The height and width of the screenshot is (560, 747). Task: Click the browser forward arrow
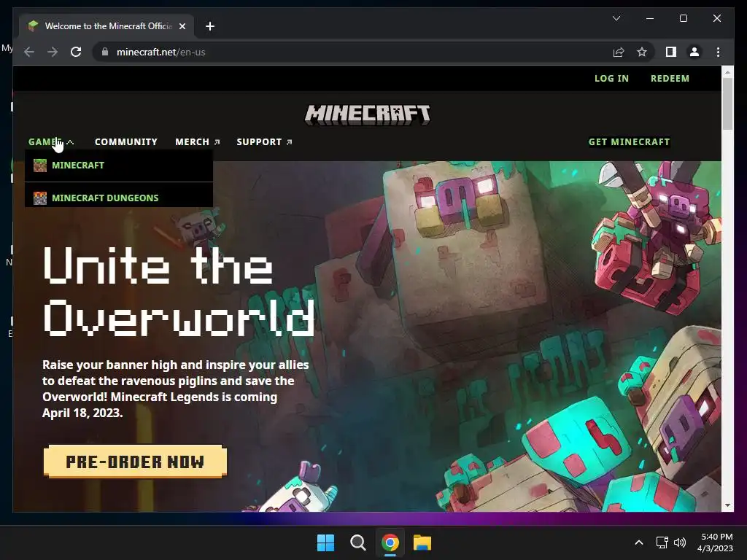(53, 52)
